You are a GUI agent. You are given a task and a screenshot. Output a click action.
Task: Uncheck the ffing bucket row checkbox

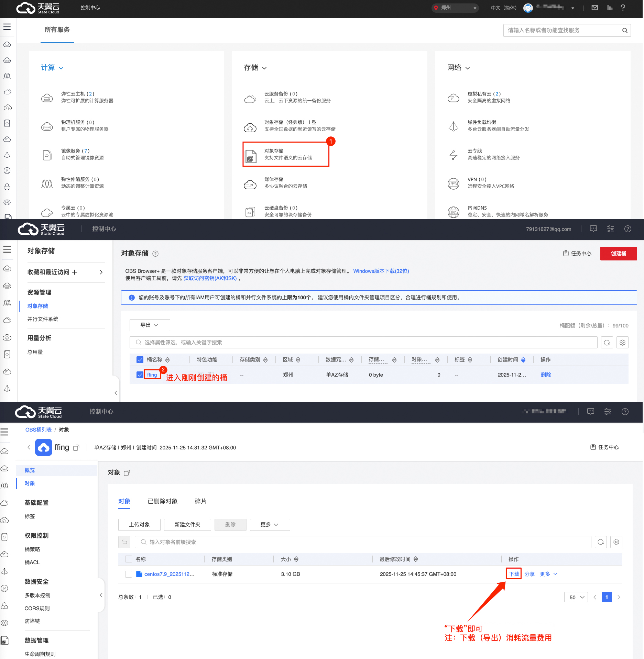[140, 375]
